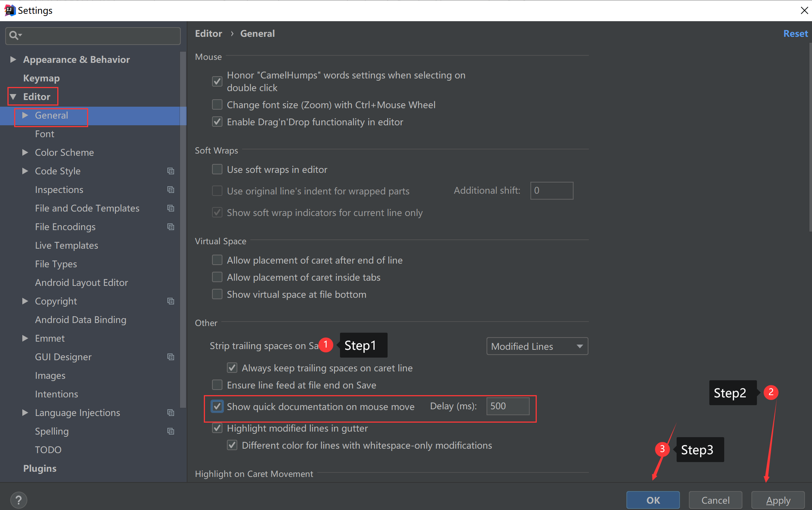Click the search magnifier icon in settings
This screenshot has width=812, height=510.
(14, 36)
